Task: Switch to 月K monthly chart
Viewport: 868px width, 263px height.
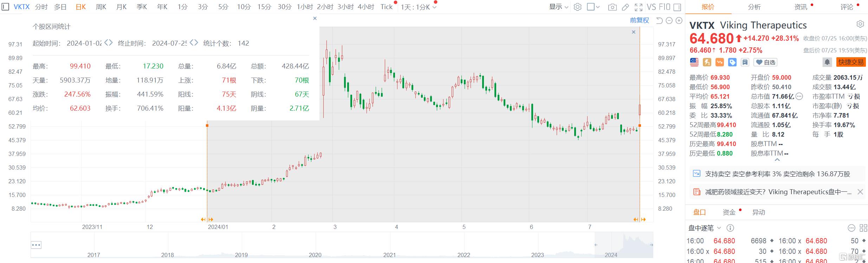Action: coord(121,7)
